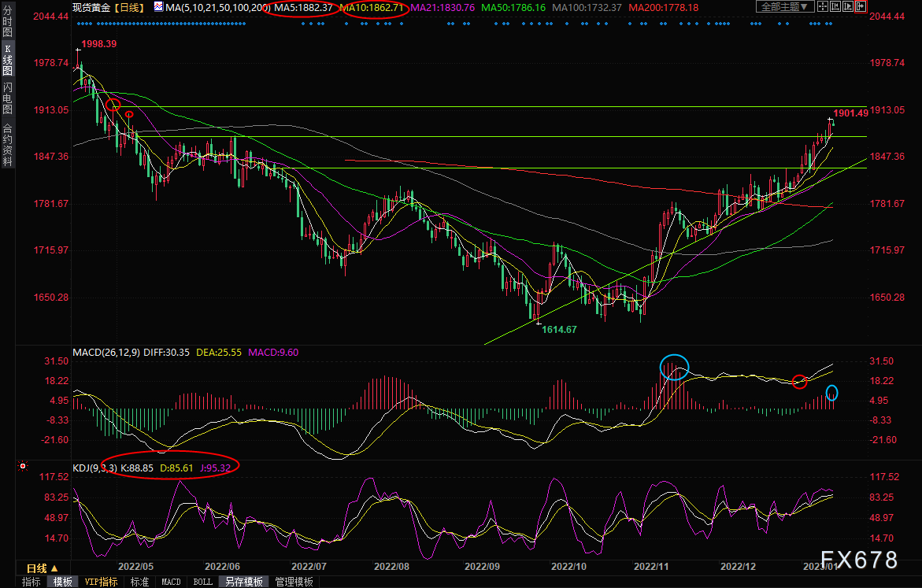Apply the BOLL template
Viewport: 922px width, 588px height.
tap(203, 582)
